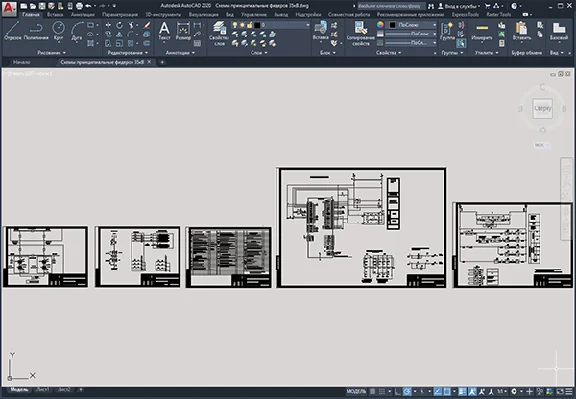Click Вход в службы sign-in button

click(x=459, y=6)
